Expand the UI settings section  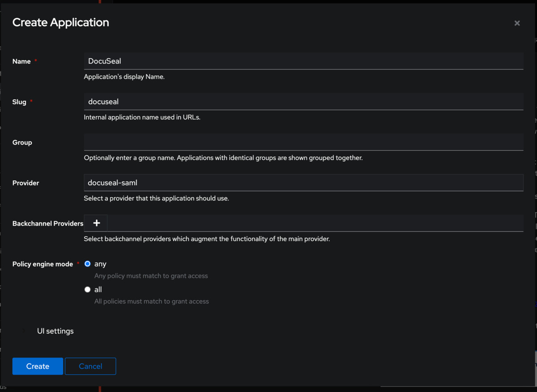pyautogui.click(x=55, y=331)
